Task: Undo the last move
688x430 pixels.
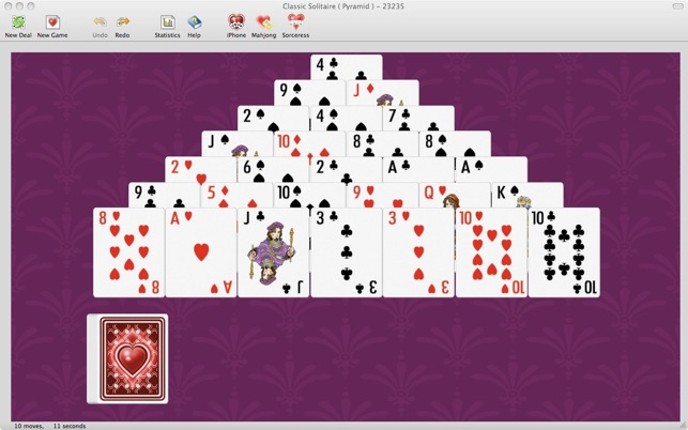Action: [x=100, y=26]
